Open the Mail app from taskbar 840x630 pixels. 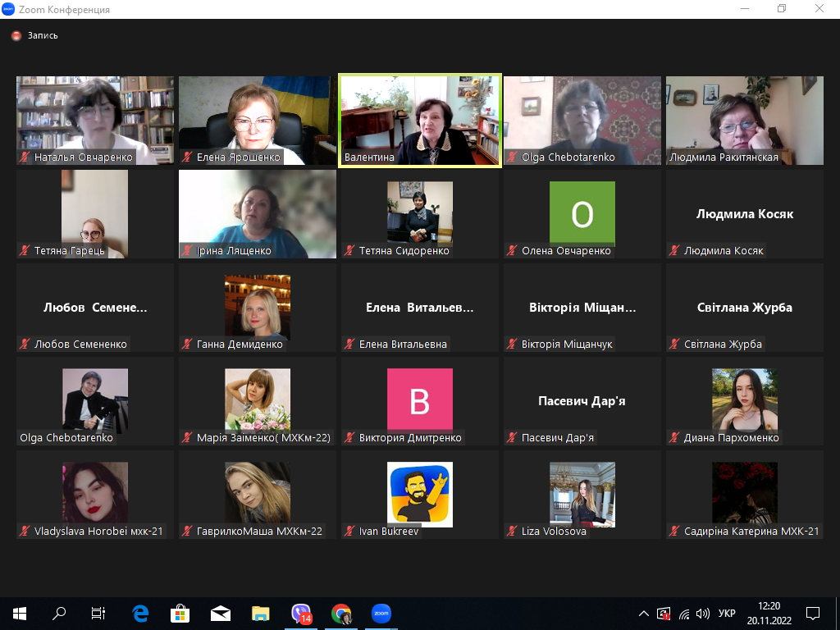[220, 613]
